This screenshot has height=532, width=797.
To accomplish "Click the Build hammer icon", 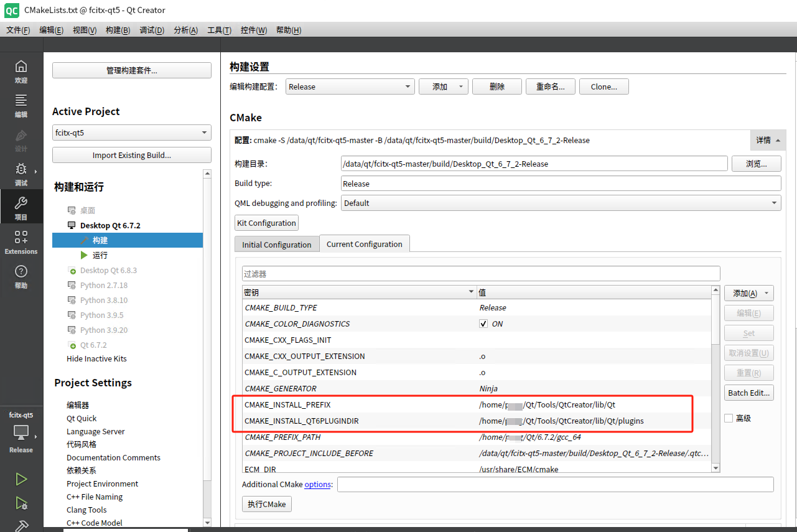I will click(x=21, y=526).
